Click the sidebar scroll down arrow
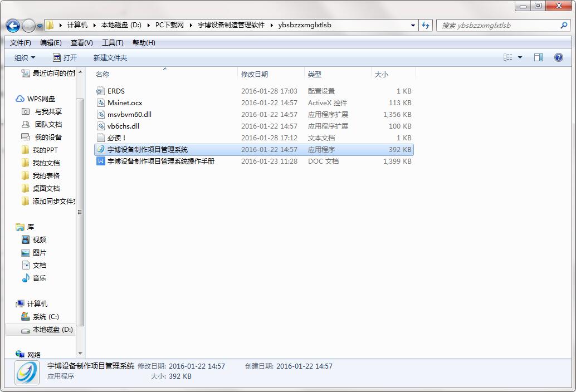This screenshot has height=392, width=576. click(x=80, y=354)
